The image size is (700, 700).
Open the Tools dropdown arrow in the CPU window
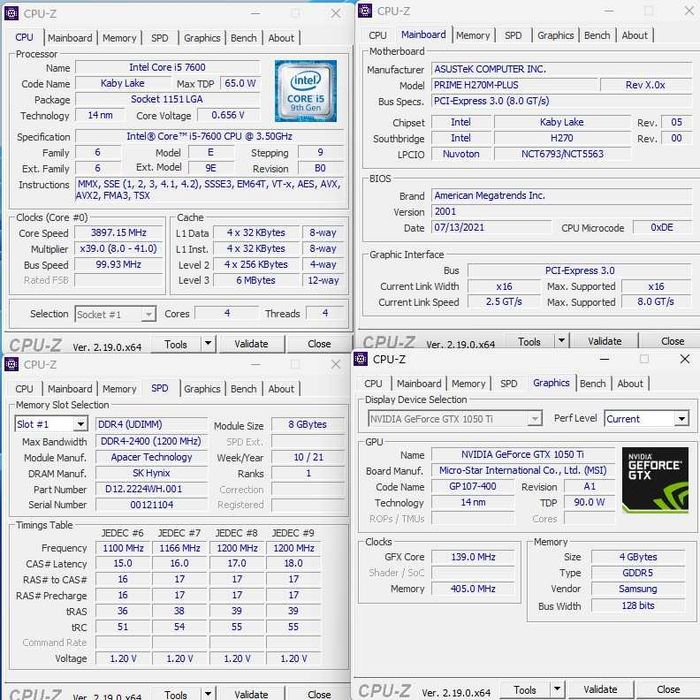pyautogui.click(x=208, y=344)
